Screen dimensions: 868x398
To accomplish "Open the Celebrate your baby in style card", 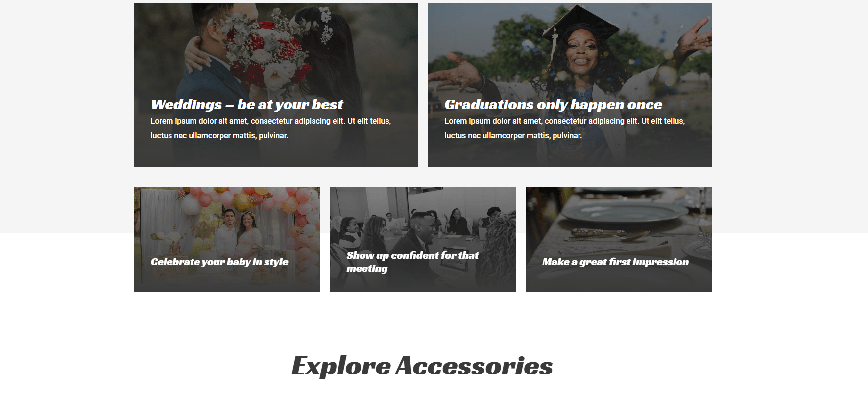I will point(226,239).
